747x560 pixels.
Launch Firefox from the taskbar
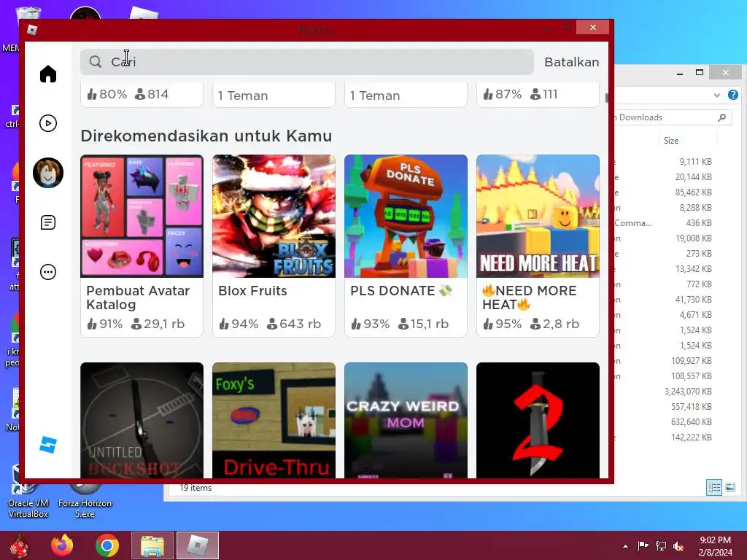(x=62, y=545)
